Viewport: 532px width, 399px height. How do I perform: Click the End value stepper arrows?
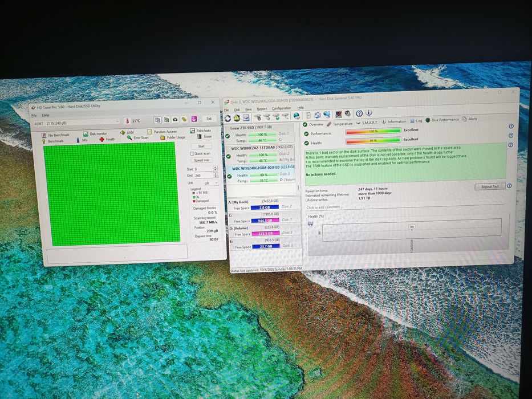pyautogui.click(x=215, y=175)
